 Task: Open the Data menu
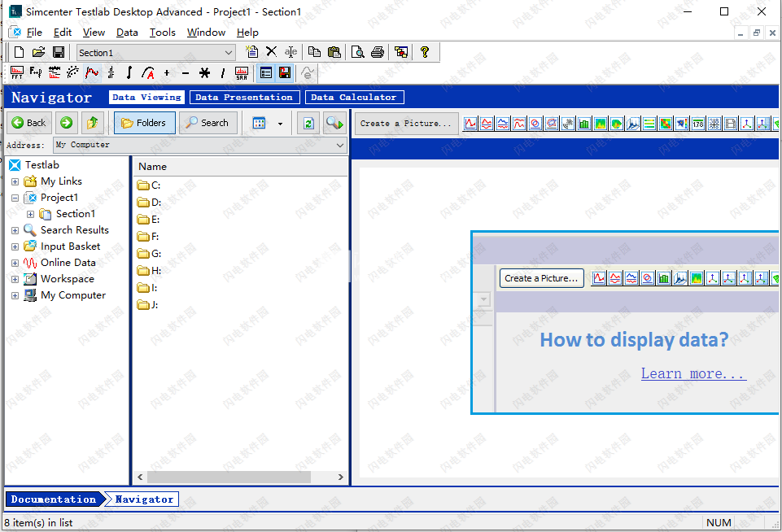click(x=127, y=33)
